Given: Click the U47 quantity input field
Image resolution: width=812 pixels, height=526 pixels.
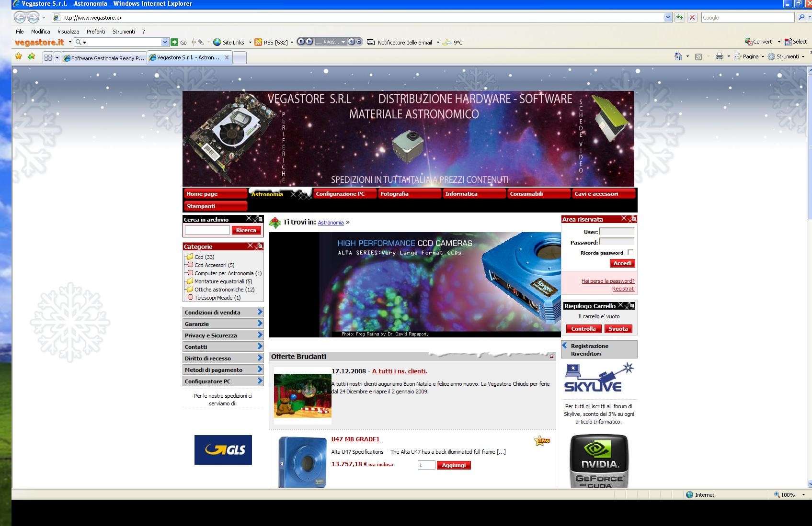Looking at the screenshot, I should coord(426,465).
